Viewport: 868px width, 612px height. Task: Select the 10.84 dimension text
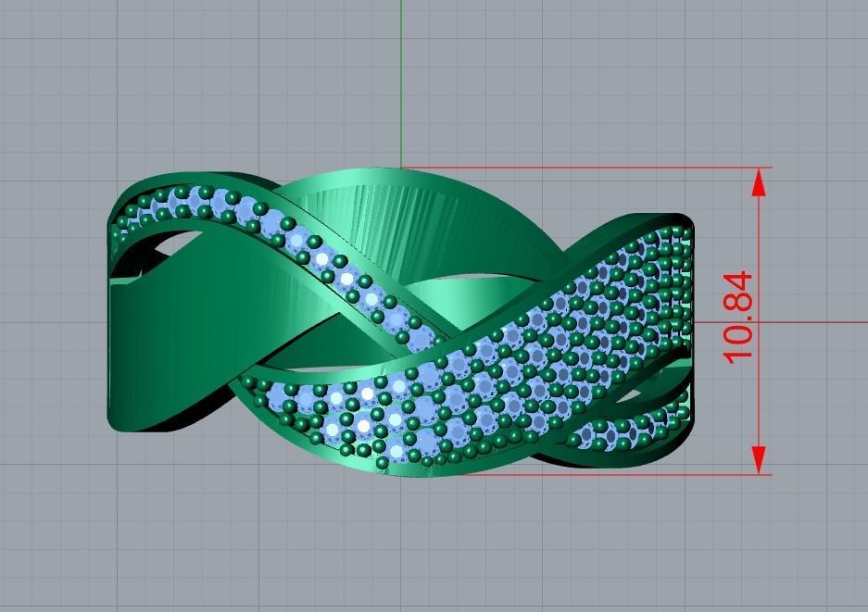click(739, 318)
